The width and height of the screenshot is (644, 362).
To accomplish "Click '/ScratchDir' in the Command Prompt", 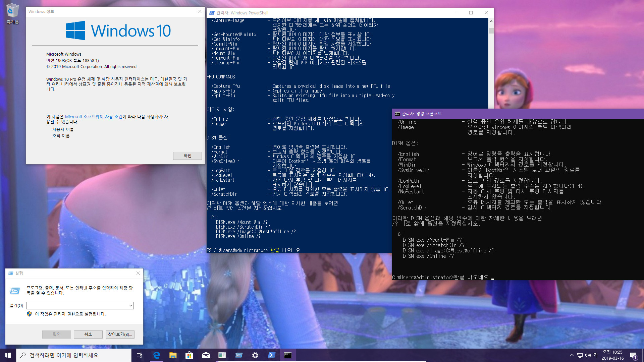I will click(x=412, y=208).
